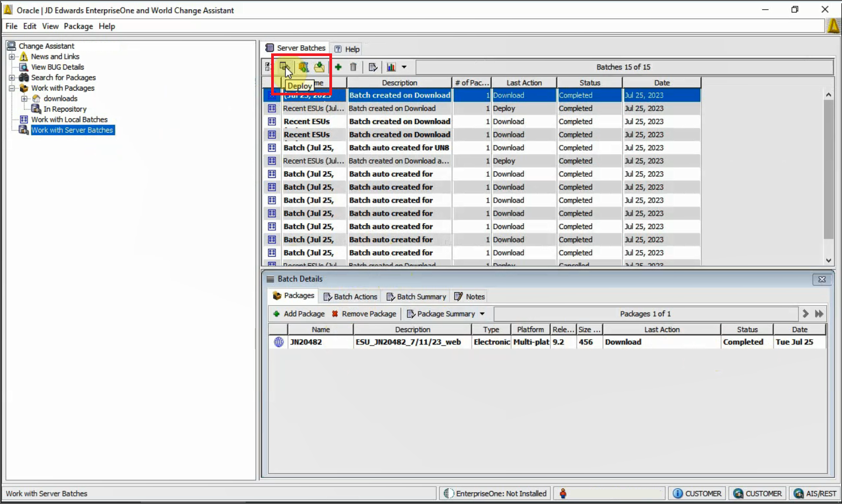Click the Add Package button
The image size is (842, 504).
tap(299, 314)
